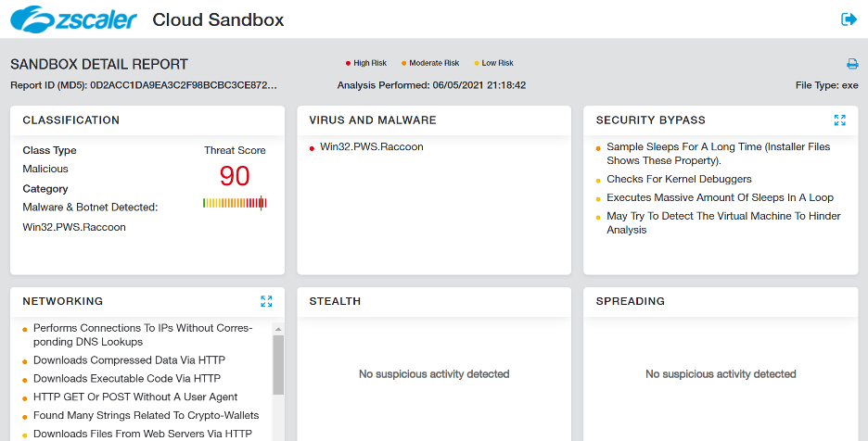Print the sandbox detail report
Screen dimensions: 868x441
pyautogui.click(x=852, y=64)
